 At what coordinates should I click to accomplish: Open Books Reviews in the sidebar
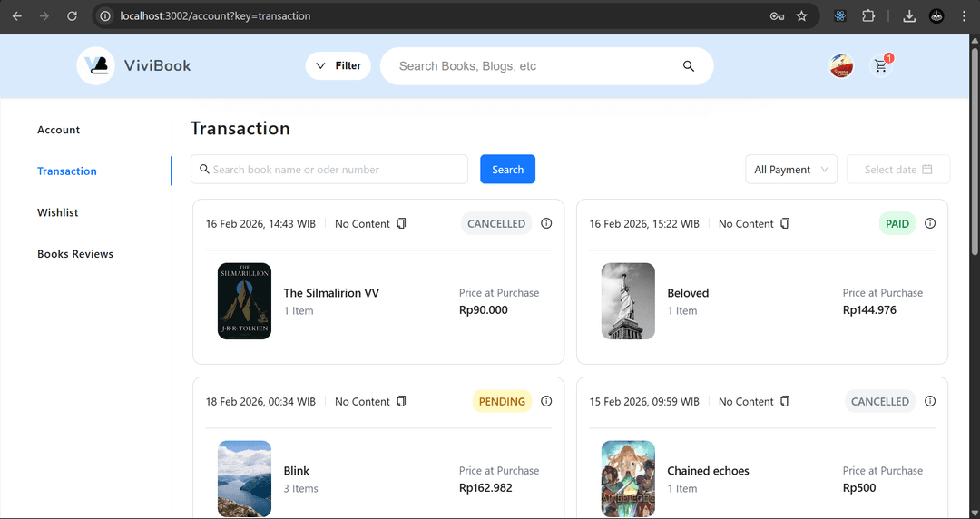click(x=75, y=254)
